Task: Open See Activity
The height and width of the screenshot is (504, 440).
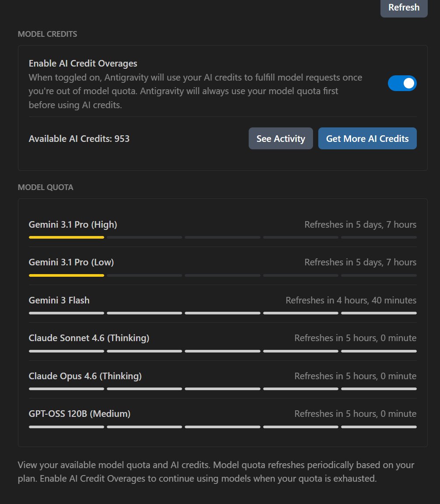Action: point(281,138)
